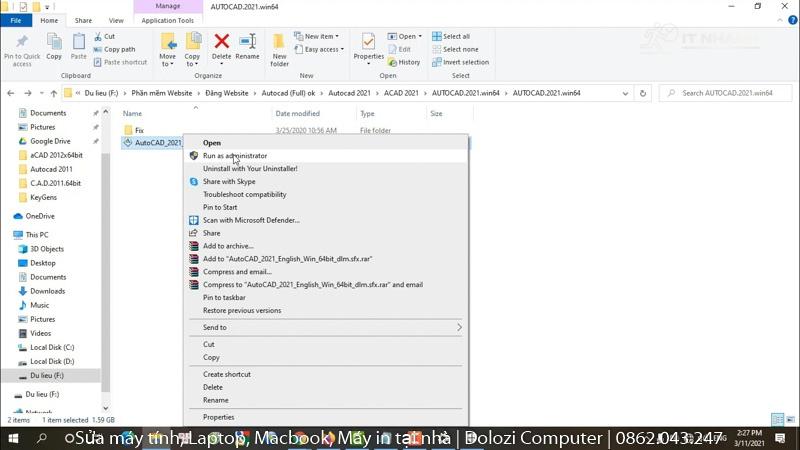Expand the address bar history dropdown
Image resolution: width=800 pixels, height=450 pixels.
(x=625, y=93)
